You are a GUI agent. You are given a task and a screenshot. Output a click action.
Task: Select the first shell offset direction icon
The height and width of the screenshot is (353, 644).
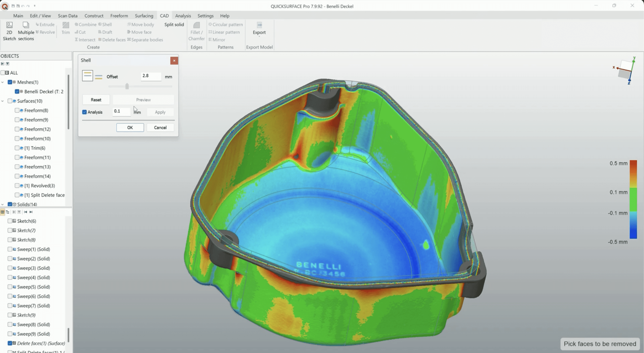87,76
